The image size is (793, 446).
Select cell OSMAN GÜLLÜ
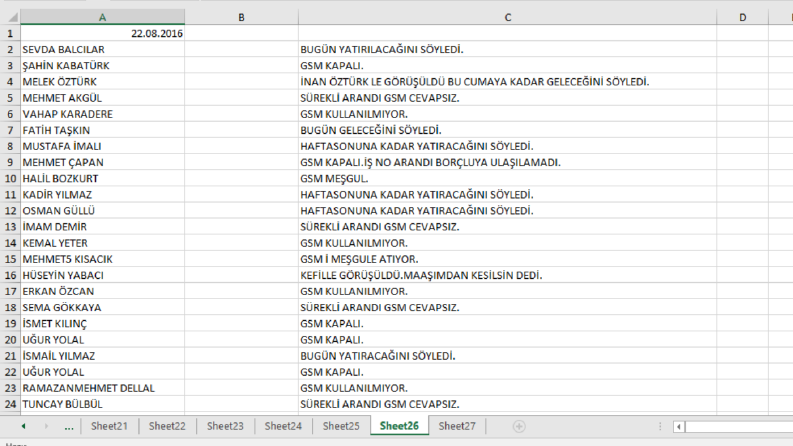(103, 211)
